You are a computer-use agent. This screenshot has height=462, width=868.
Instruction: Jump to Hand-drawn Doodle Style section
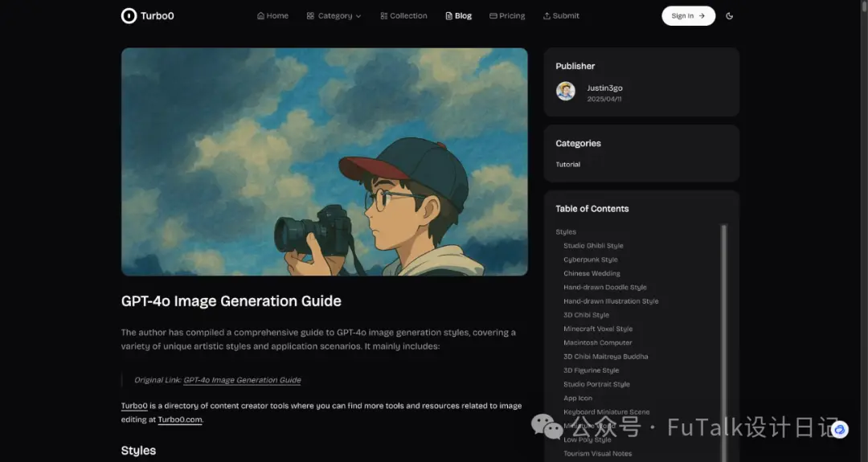tap(605, 287)
